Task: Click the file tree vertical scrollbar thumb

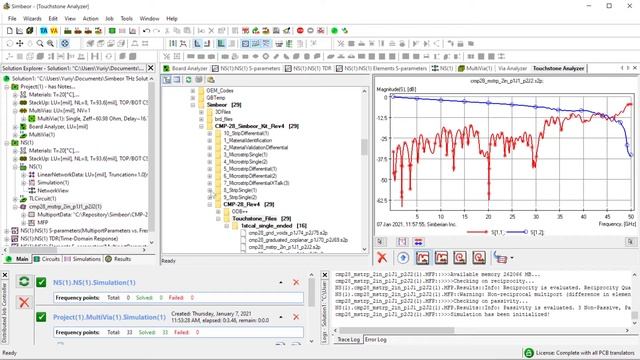Action: (x=364, y=147)
